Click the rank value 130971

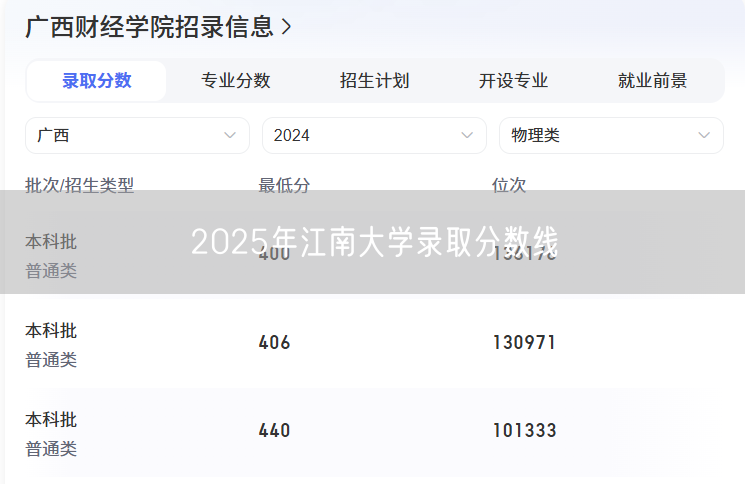point(524,343)
